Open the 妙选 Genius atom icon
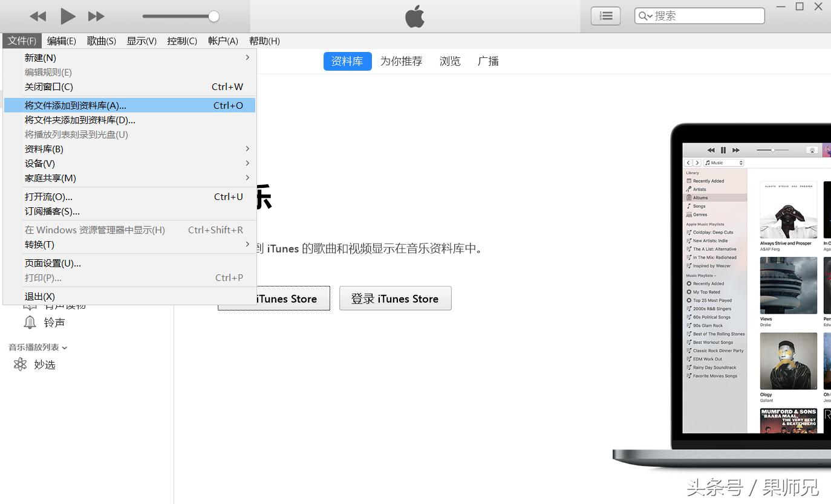The width and height of the screenshot is (831, 504). (21, 364)
